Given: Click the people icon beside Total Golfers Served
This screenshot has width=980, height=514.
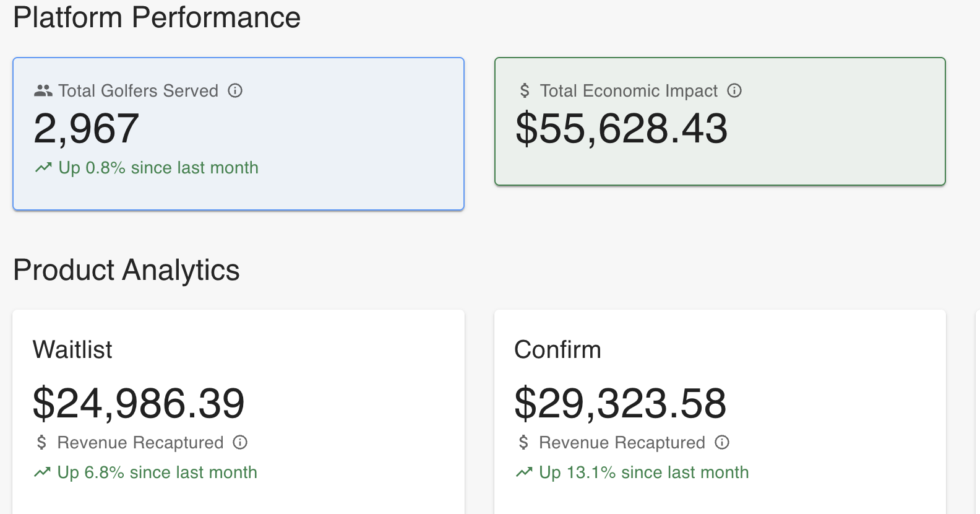Looking at the screenshot, I should 43,91.
